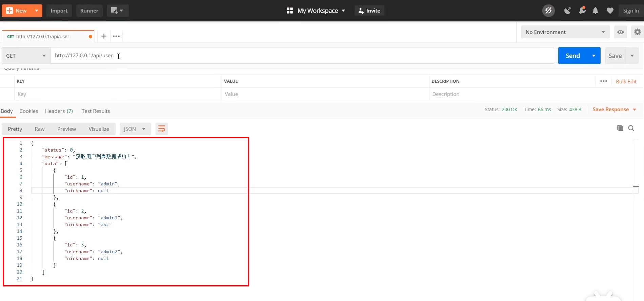Select the Pretty view mode
Screen dimensions: 644x301
pyautogui.click(x=15, y=129)
